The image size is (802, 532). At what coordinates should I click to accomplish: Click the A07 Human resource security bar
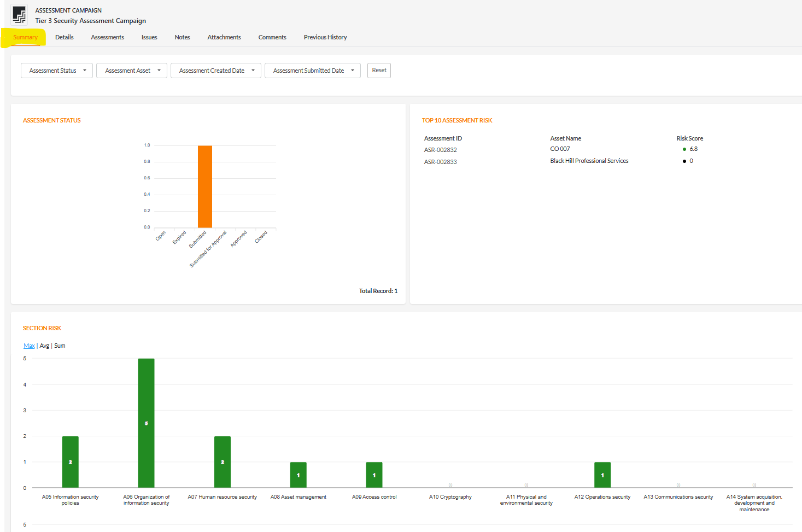(x=223, y=462)
